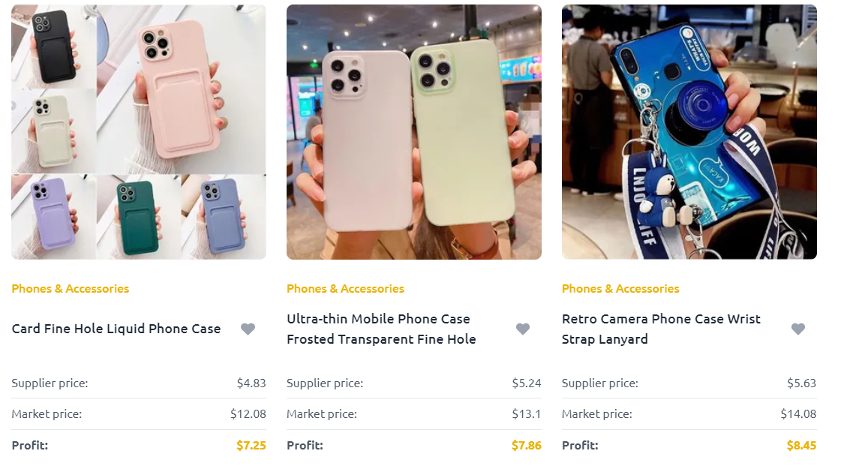Image resolution: width=868 pixels, height=469 pixels.
Task: Select Phones & Accessories category above Card Fine Hole case
Action: pos(71,288)
